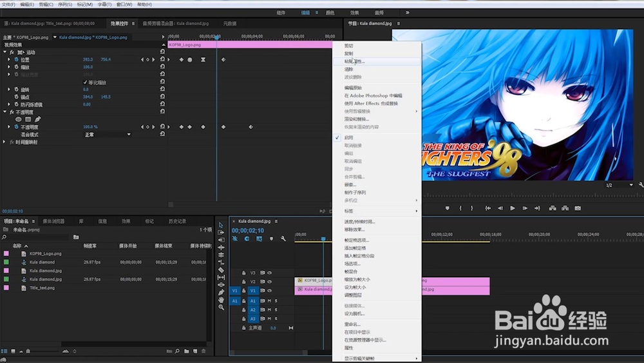Reset the 位置 parameter
This screenshot has width=644, height=363.
(x=162, y=59)
